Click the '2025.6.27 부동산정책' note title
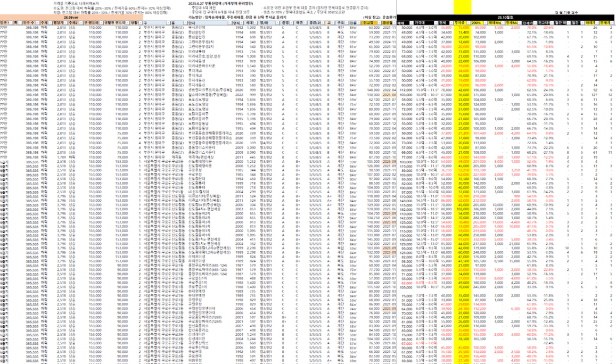This screenshot has width=616, height=364. 220,3
